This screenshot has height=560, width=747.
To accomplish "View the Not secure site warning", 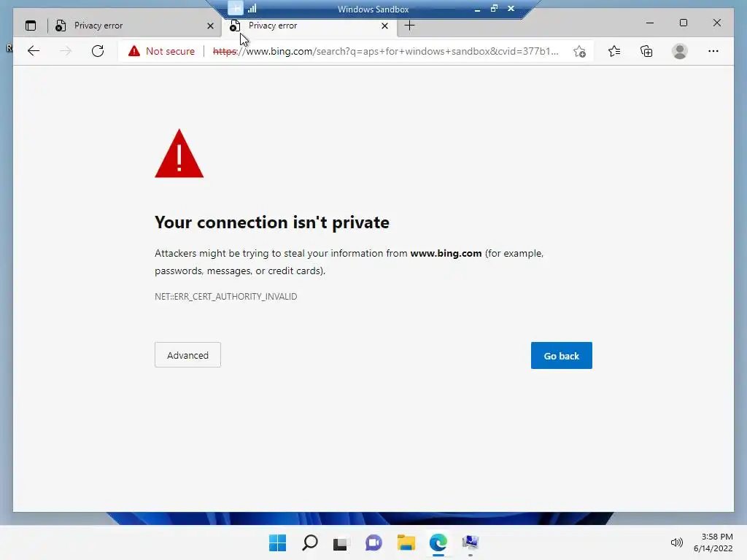I will tap(161, 51).
